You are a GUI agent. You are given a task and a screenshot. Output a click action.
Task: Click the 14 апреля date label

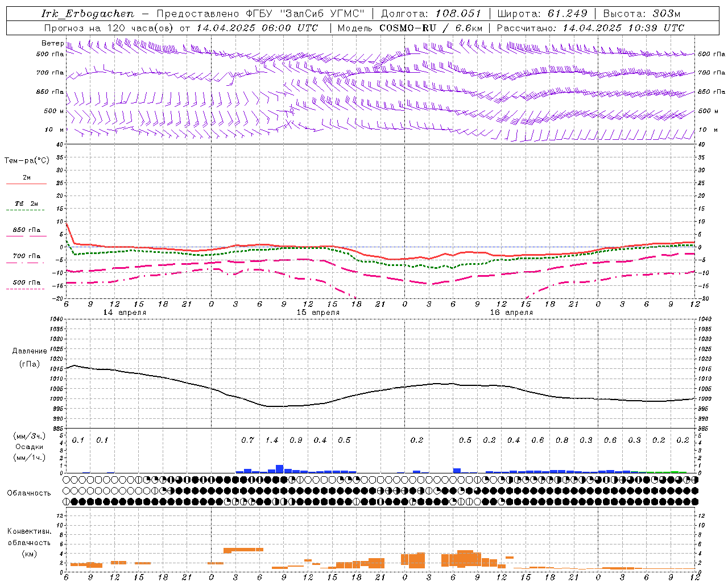pyautogui.click(x=125, y=313)
